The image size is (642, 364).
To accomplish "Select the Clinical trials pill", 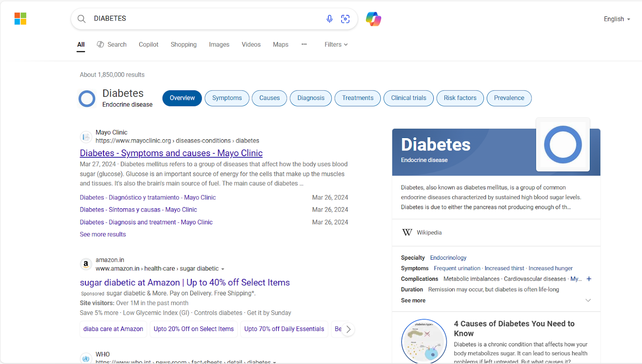I will pyautogui.click(x=408, y=98).
